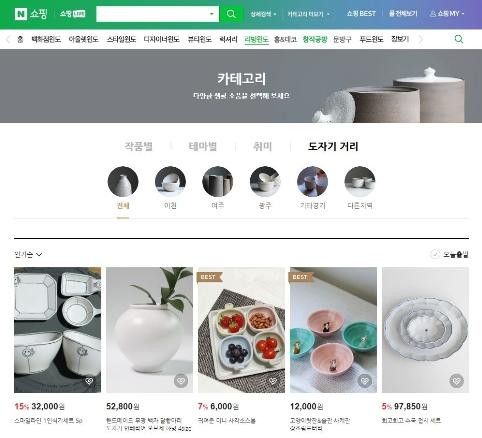Enable the 오늘출발 filter checkbox

[435, 254]
